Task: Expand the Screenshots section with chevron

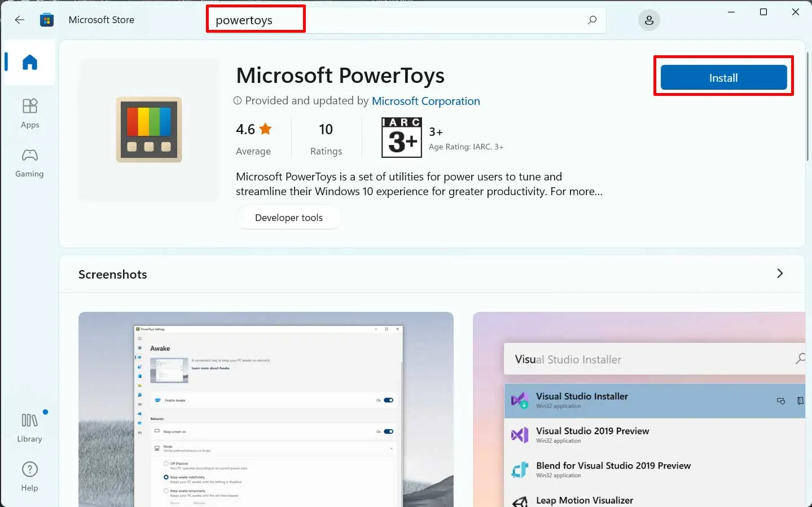Action: [780, 274]
